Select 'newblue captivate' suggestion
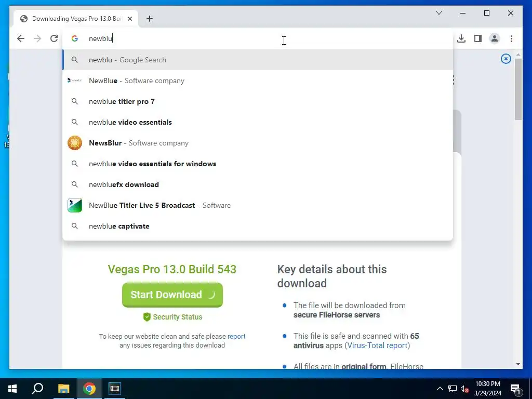The height and width of the screenshot is (399, 532). click(258, 226)
